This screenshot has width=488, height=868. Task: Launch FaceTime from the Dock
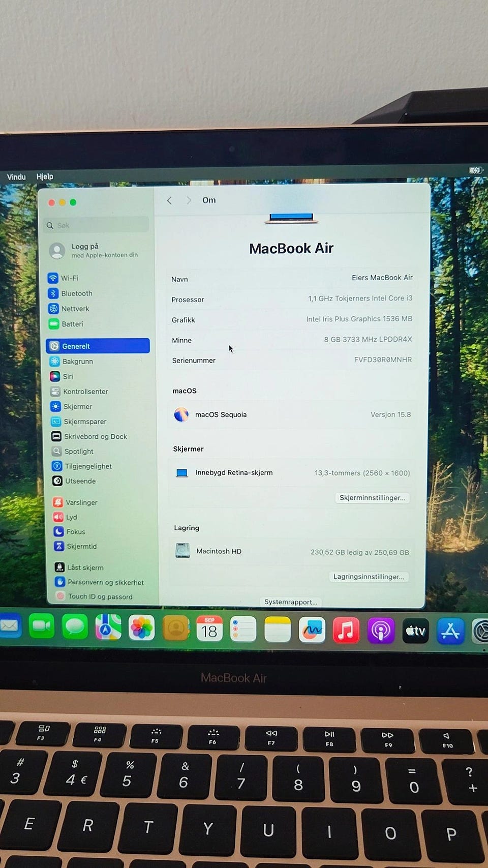(x=42, y=626)
